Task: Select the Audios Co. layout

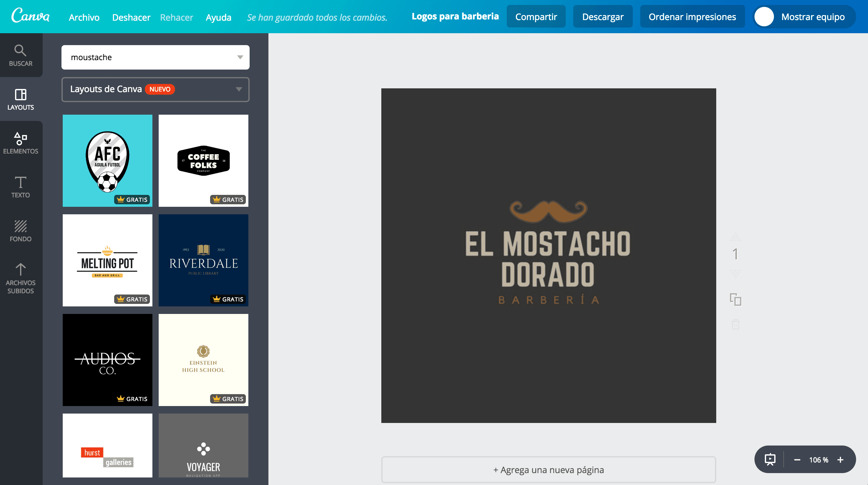Action: point(108,360)
